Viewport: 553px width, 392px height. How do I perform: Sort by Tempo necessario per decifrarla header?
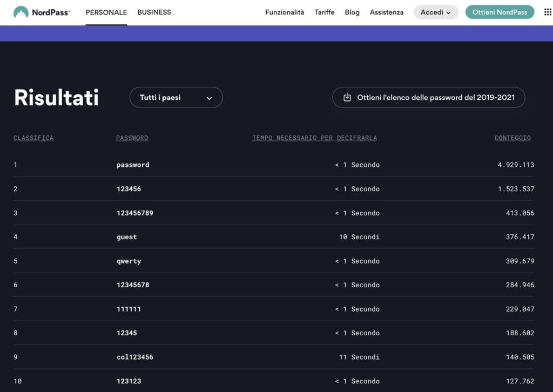314,138
